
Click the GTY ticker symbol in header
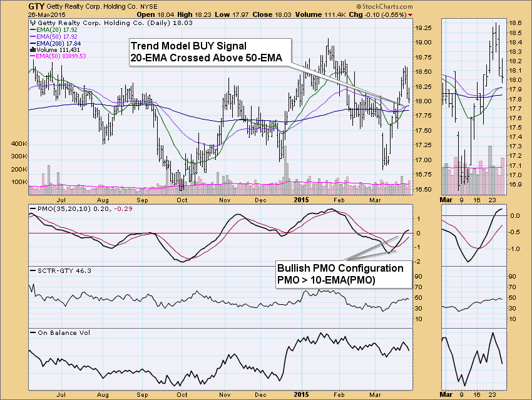point(36,6)
